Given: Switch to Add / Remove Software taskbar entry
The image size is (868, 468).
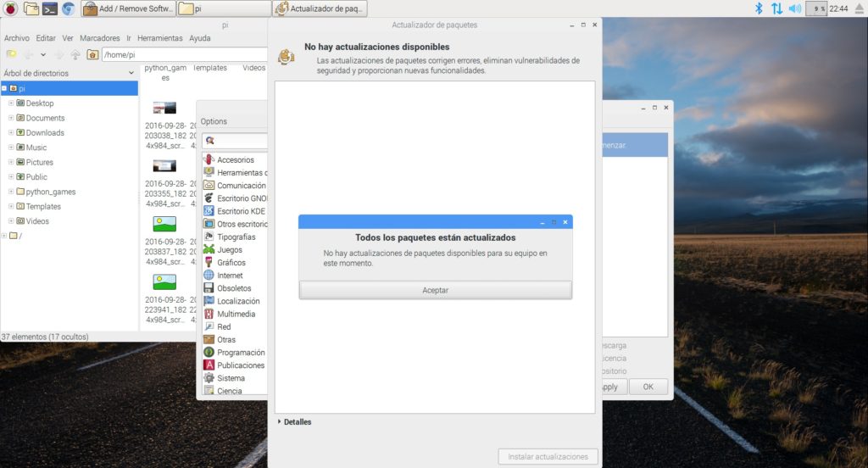Looking at the screenshot, I should 129,8.
